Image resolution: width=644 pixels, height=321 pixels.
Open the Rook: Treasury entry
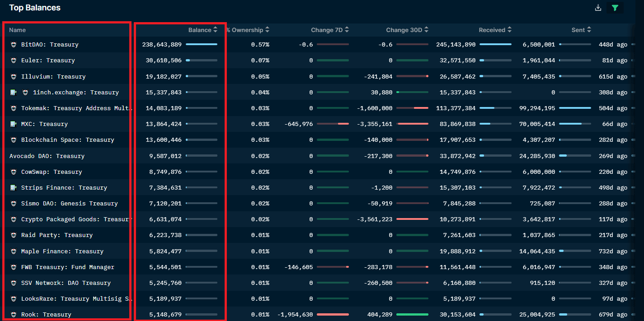pos(46,315)
